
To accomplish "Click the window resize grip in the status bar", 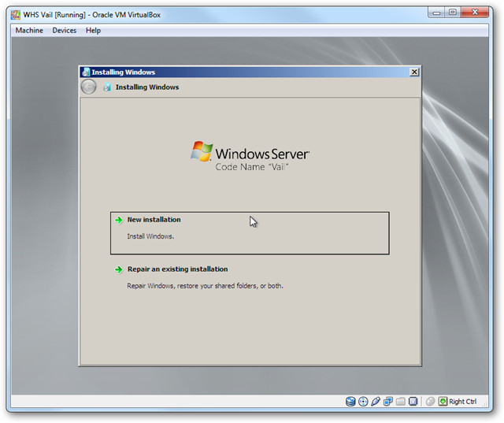I will (485, 404).
